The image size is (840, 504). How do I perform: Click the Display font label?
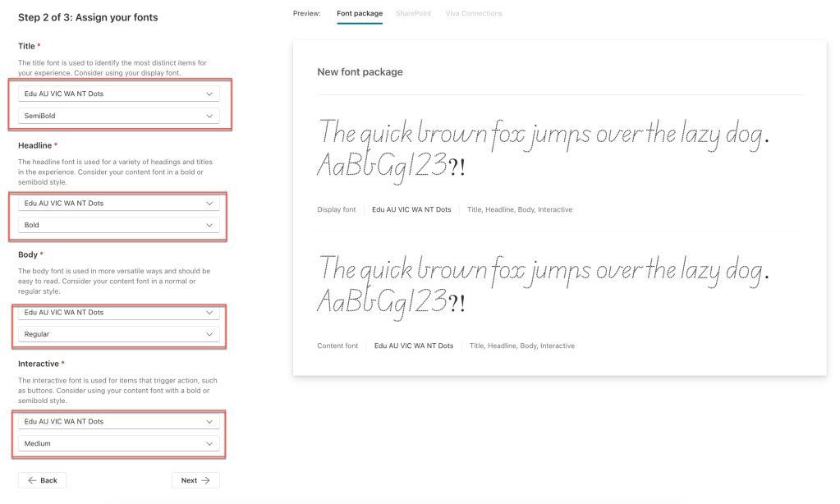(337, 210)
